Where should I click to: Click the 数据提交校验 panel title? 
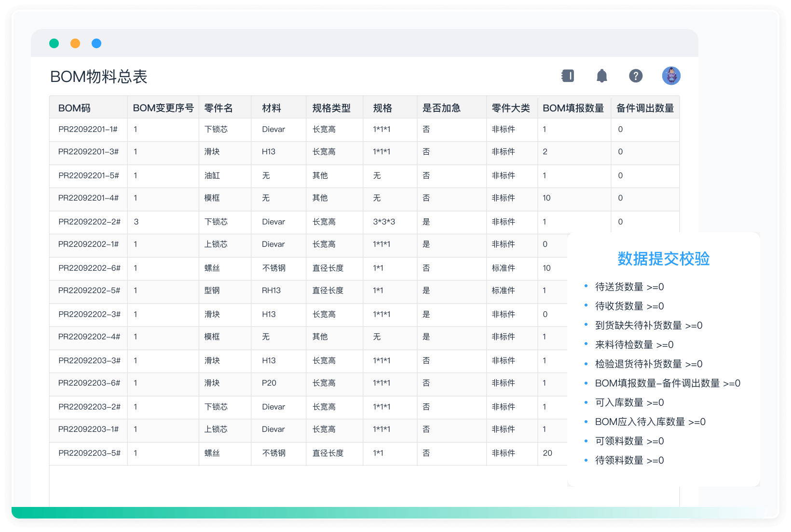coord(664,259)
